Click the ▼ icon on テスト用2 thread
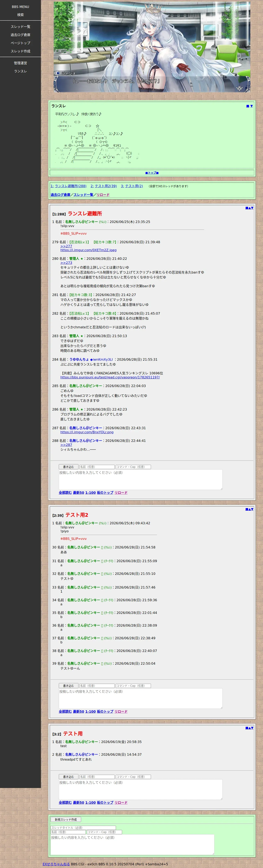The width and height of the screenshot is (263, 868). coord(252,509)
